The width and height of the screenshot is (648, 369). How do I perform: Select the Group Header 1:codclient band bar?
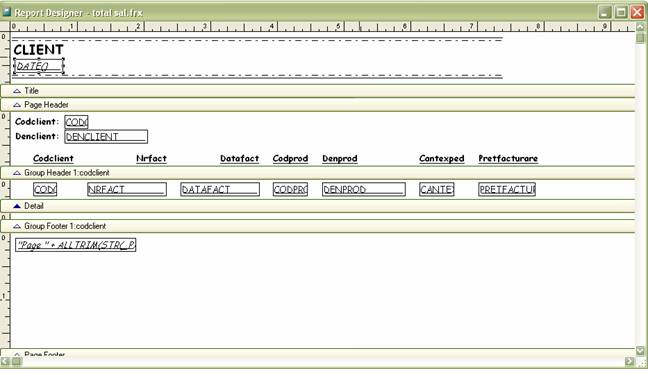point(318,173)
